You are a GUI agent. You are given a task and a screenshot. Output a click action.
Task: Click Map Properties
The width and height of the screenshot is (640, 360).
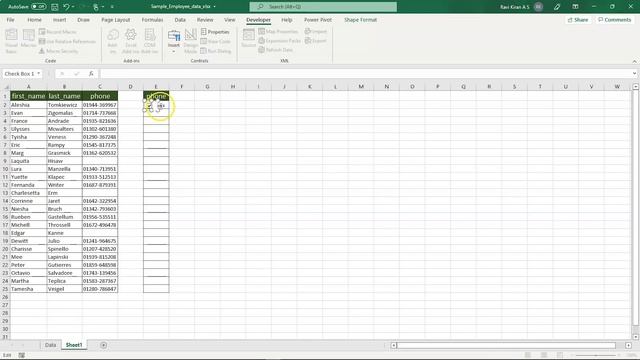[278, 31]
